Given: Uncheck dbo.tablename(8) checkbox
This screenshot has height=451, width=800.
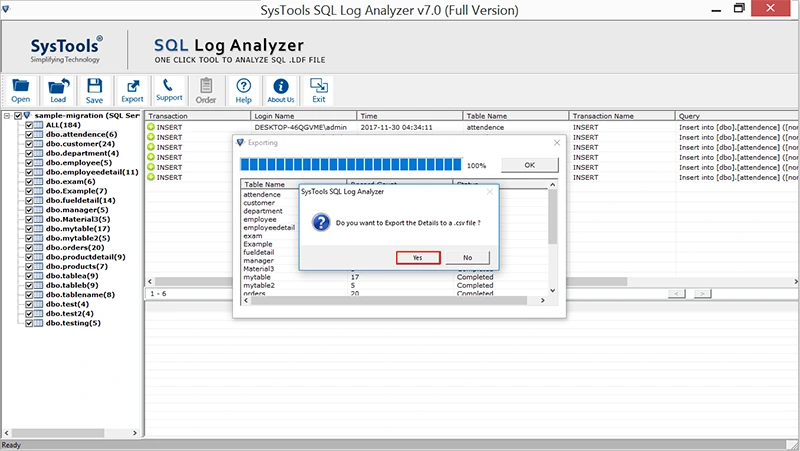Looking at the screenshot, I should 29,295.
